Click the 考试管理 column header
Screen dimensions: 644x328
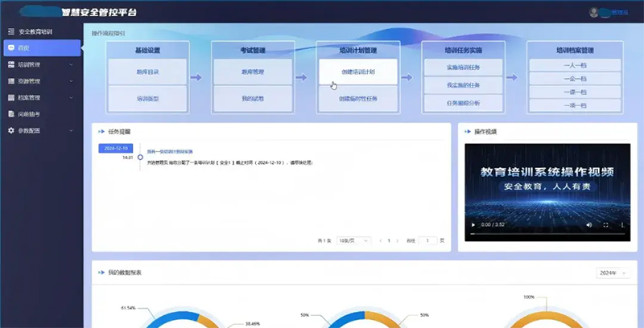tap(253, 51)
